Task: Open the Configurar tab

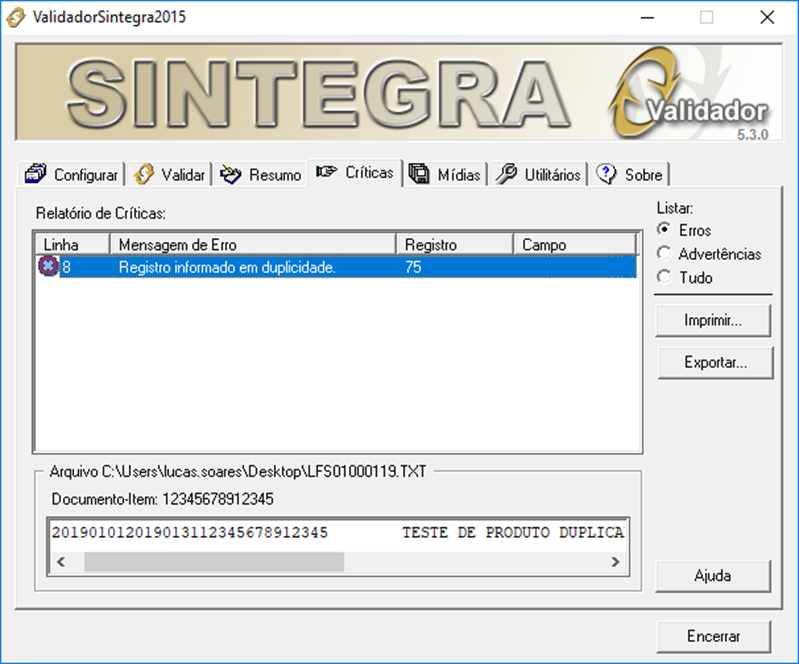Action: pyautogui.click(x=71, y=174)
